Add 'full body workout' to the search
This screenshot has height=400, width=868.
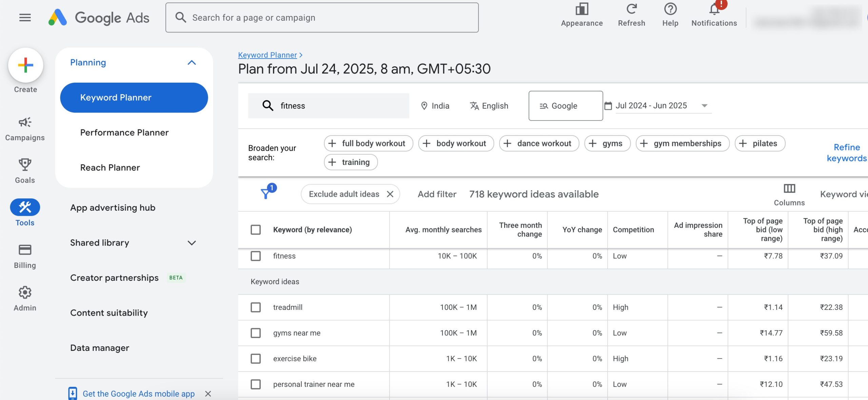[x=368, y=143]
